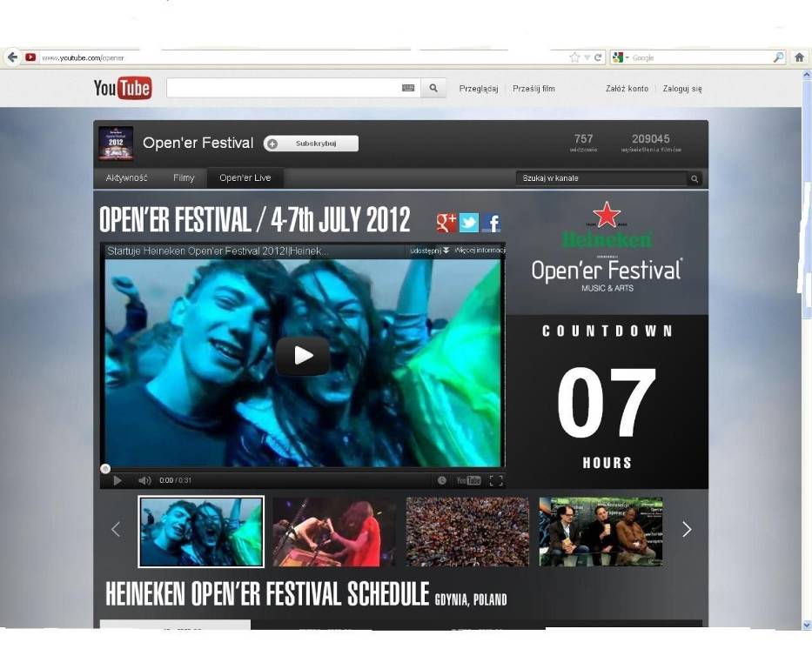Open the address bar history dropdown arrow
The width and height of the screenshot is (812, 649).
[587, 57]
